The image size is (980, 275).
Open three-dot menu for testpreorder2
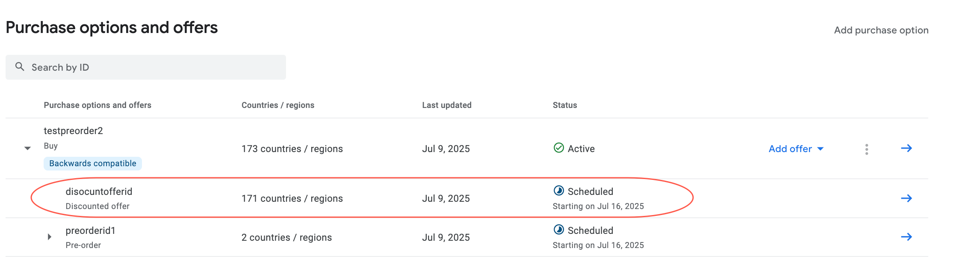click(866, 149)
